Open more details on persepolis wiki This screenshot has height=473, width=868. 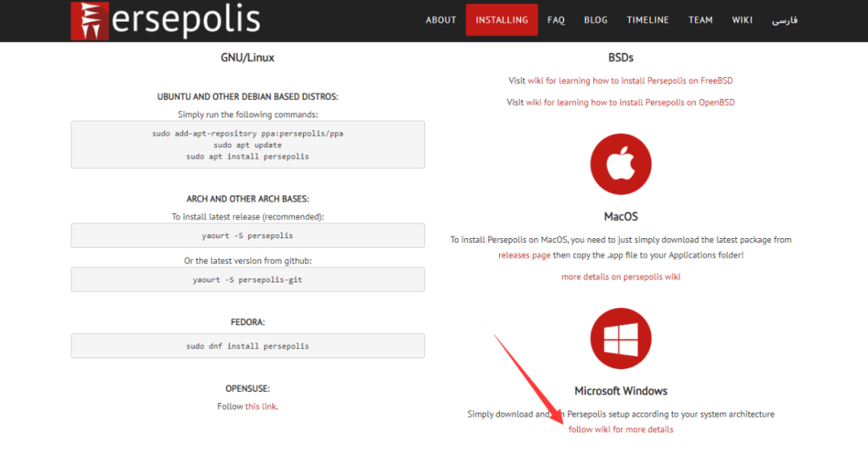pyautogui.click(x=620, y=277)
